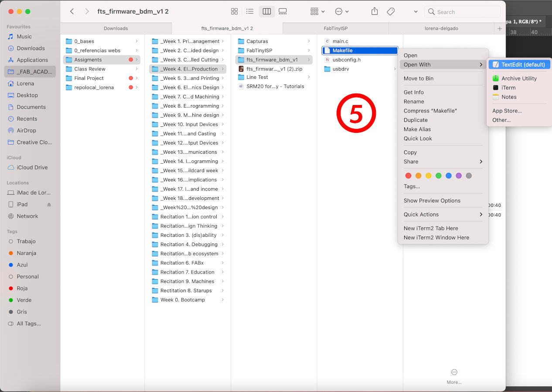Click the Share icon in toolbar

[375, 12]
